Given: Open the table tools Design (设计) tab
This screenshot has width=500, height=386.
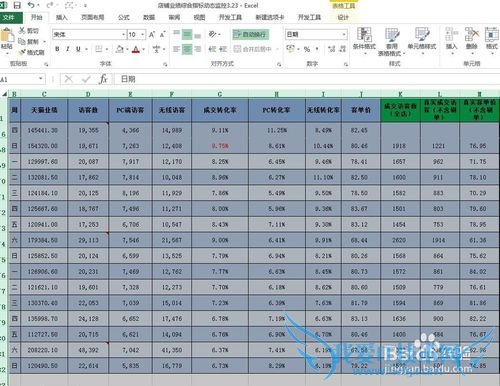Looking at the screenshot, I should coord(343,17).
